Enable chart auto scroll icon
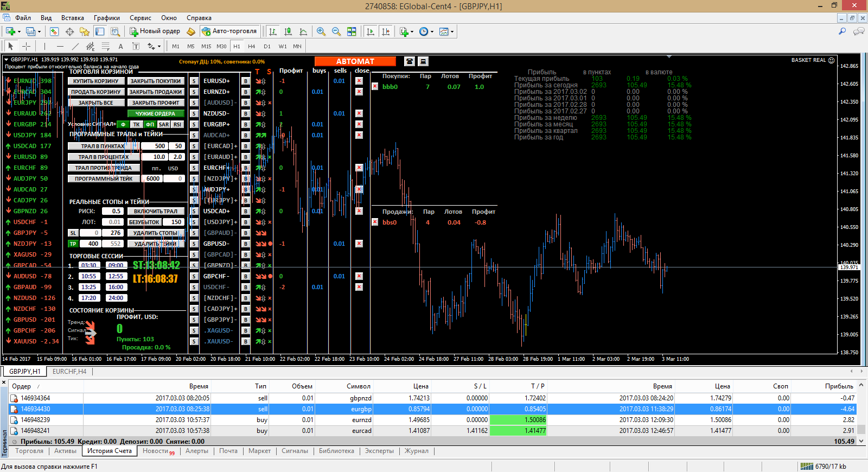The height and width of the screenshot is (472, 868). [371, 31]
